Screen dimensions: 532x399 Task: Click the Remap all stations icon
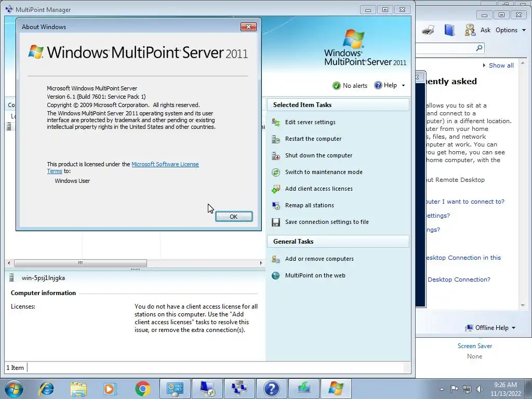[276, 206]
